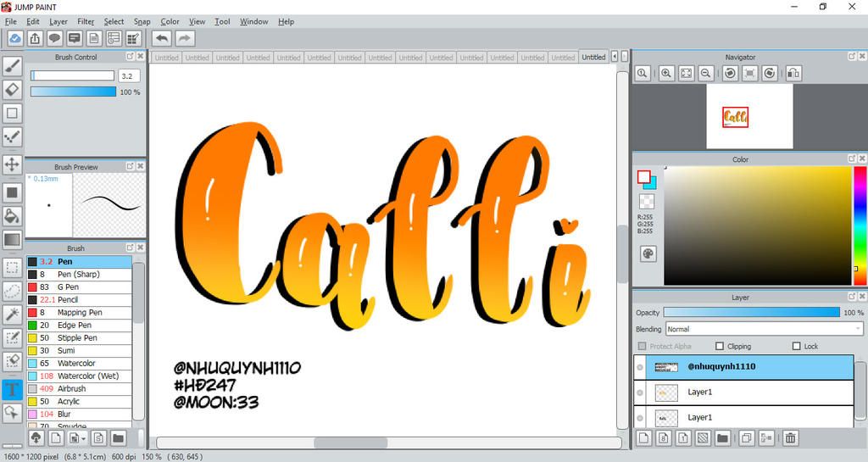
Task: Click download cloud brush icon in Brush panel
Action: tap(36, 438)
